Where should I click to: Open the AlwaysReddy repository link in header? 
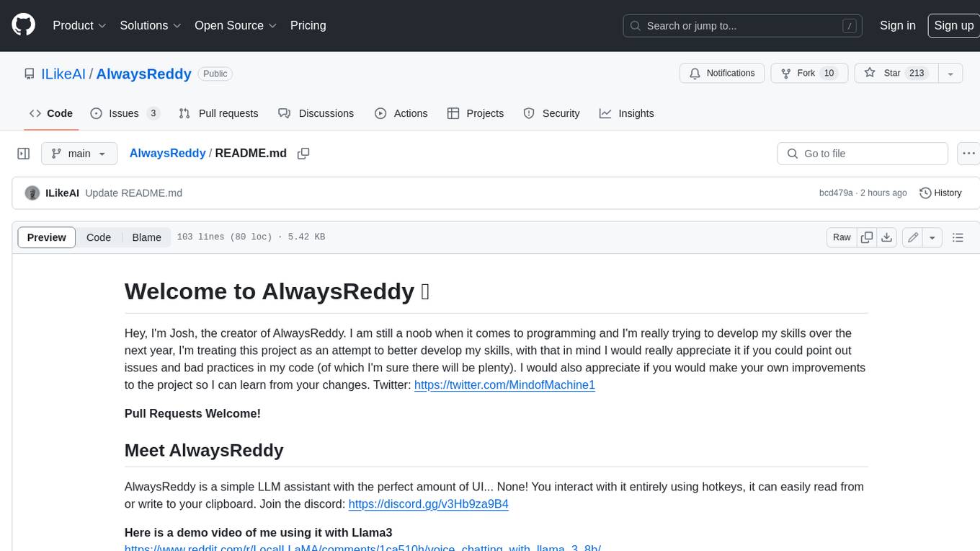tap(143, 74)
